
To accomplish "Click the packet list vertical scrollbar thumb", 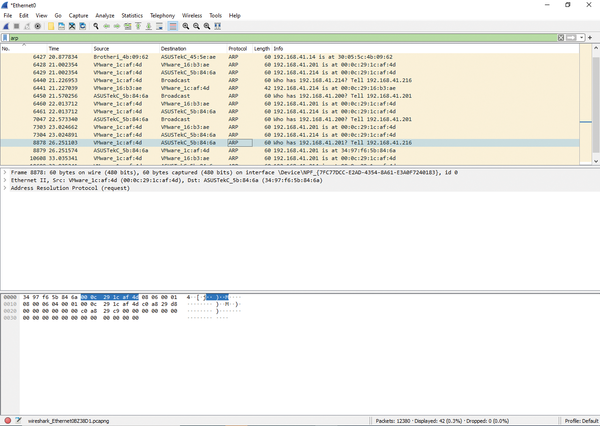I will point(596,105).
